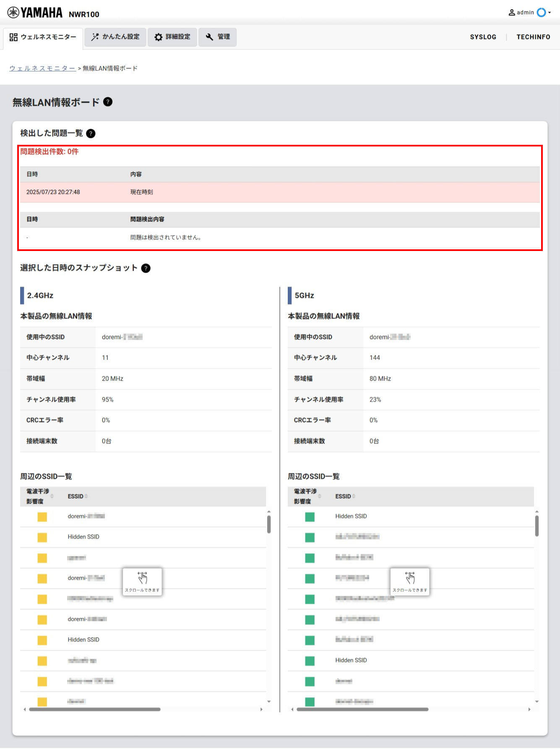Image resolution: width=560 pixels, height=750 pixels.
Task: Click help icon next to 検出した問題一覧
Action: click(91, 133)
